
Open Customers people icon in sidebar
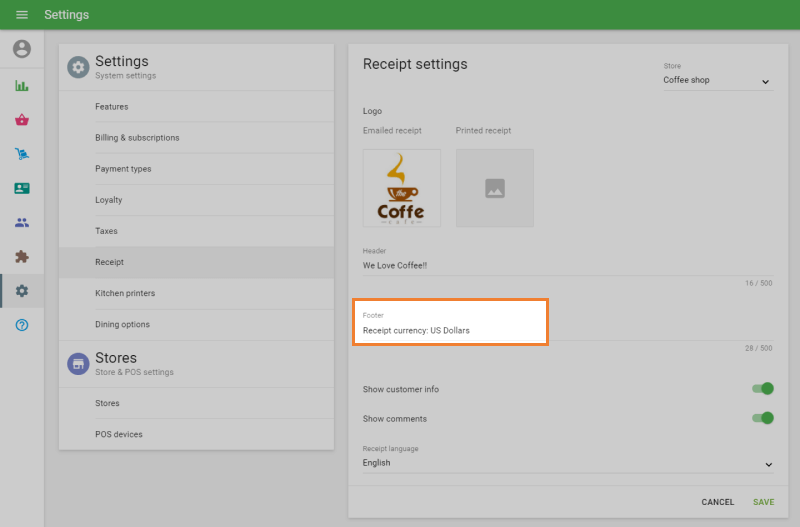[22, 223]
